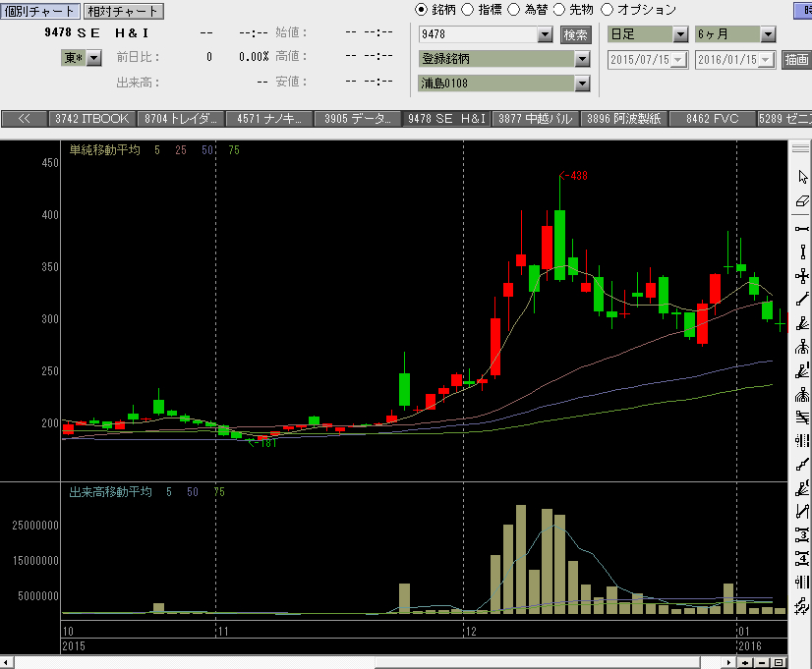Screen dimensions: 812x669
Task: Click the toolbar grip handle at top
Action: 800,148
